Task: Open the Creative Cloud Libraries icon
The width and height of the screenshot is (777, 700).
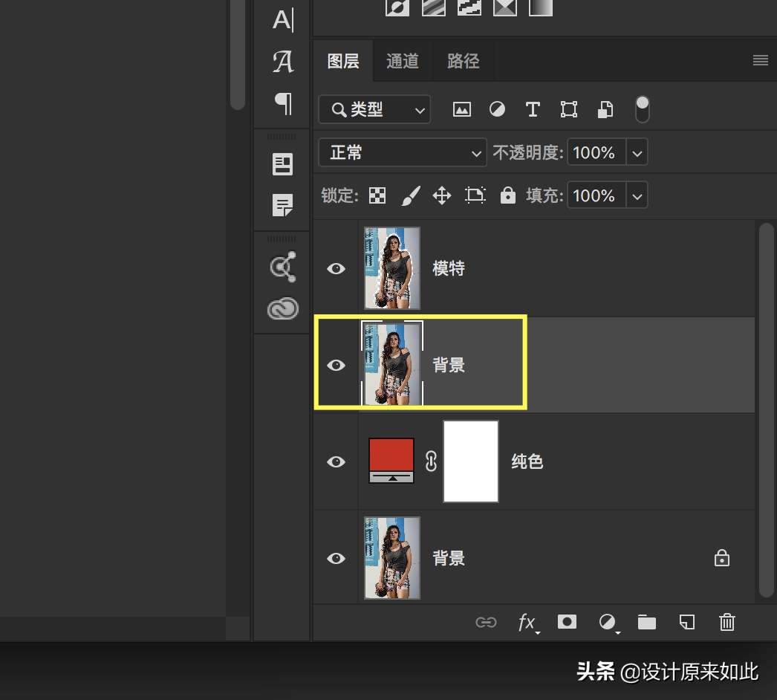Action: (x=283, y=309)
